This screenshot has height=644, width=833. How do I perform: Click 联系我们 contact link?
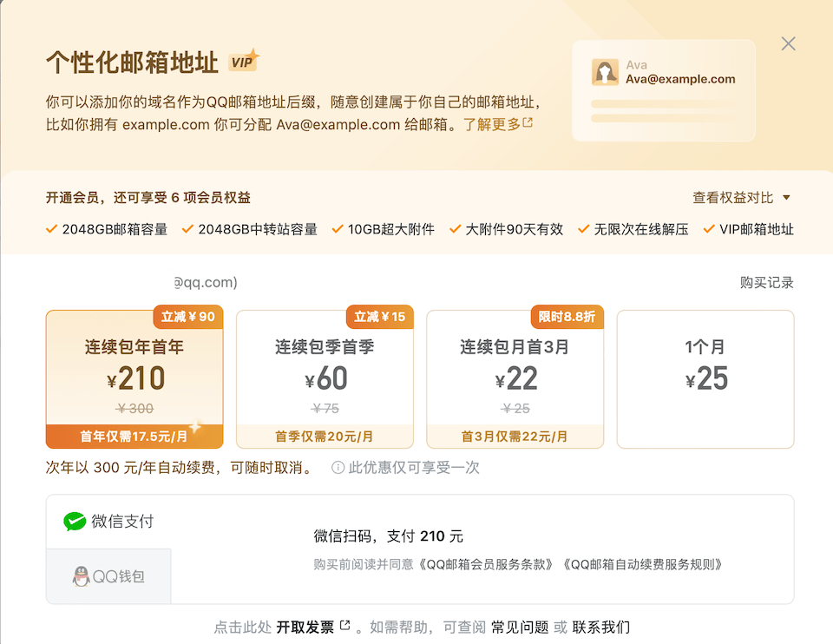click(x=600, y=627)
